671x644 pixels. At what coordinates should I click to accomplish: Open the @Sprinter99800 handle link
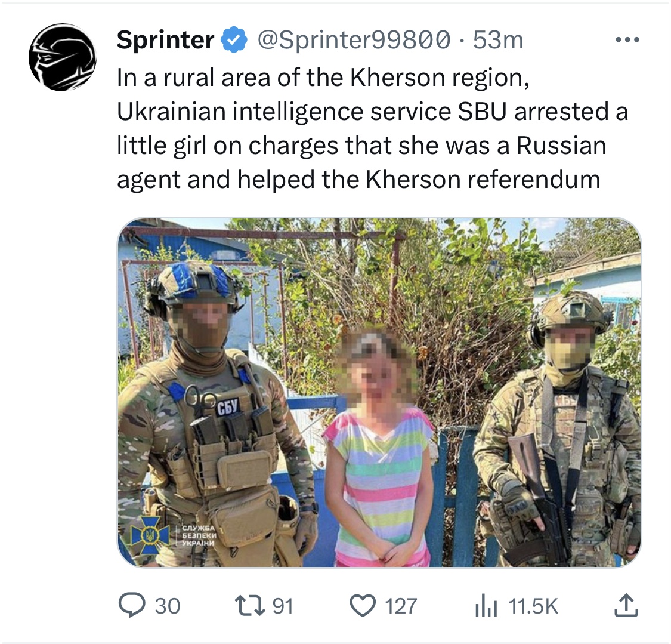pyautogui.click(x=354, y=41)
